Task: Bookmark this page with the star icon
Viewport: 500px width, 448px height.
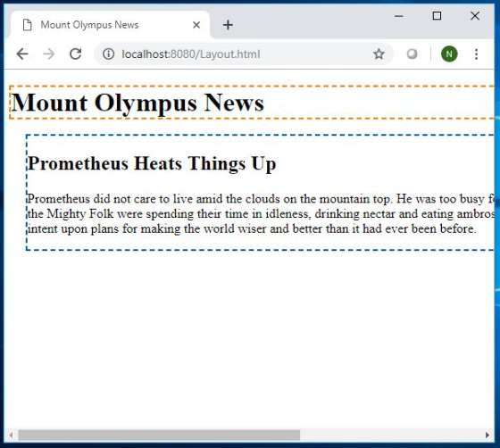Action: [379, 54]
